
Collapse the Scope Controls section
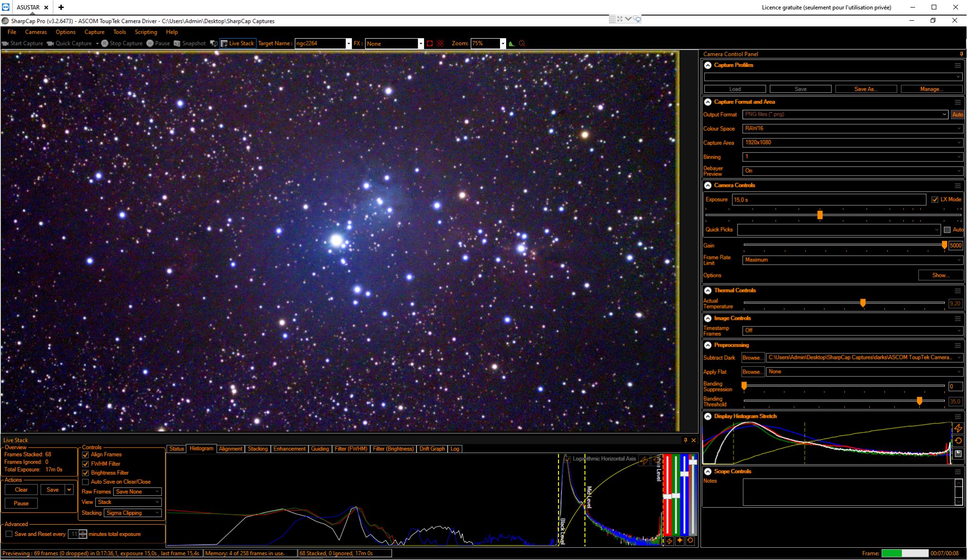coord(708,472)
